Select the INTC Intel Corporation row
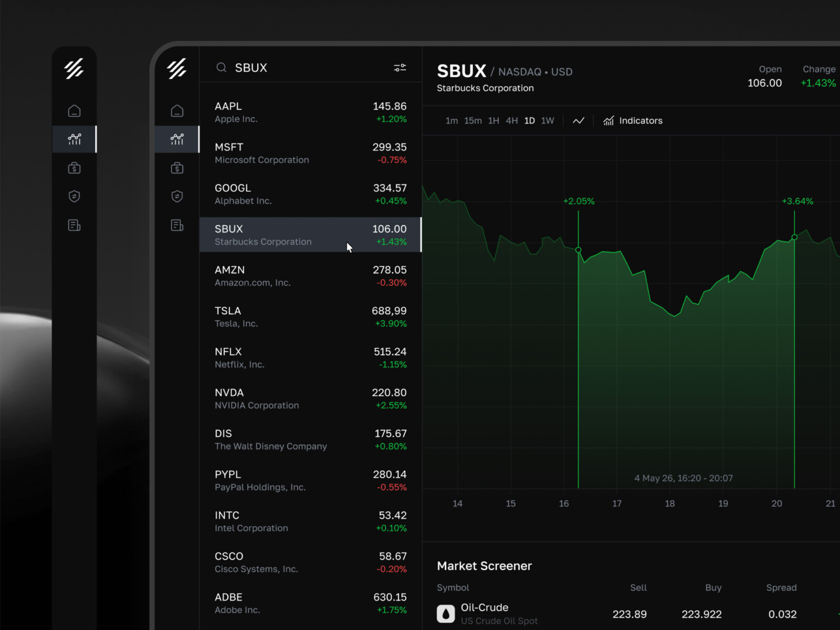Viewport: 840px width, 630px height. tap(311, 522)
